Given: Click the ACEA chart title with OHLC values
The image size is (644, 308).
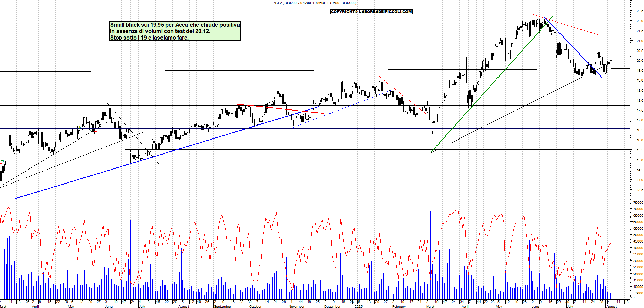Looking at the screenshot, I should (315, 3).
